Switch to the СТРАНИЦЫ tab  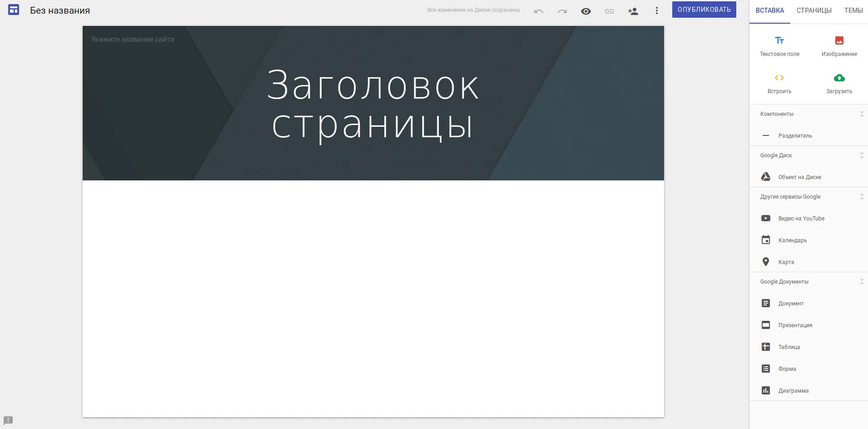(814, 10)
